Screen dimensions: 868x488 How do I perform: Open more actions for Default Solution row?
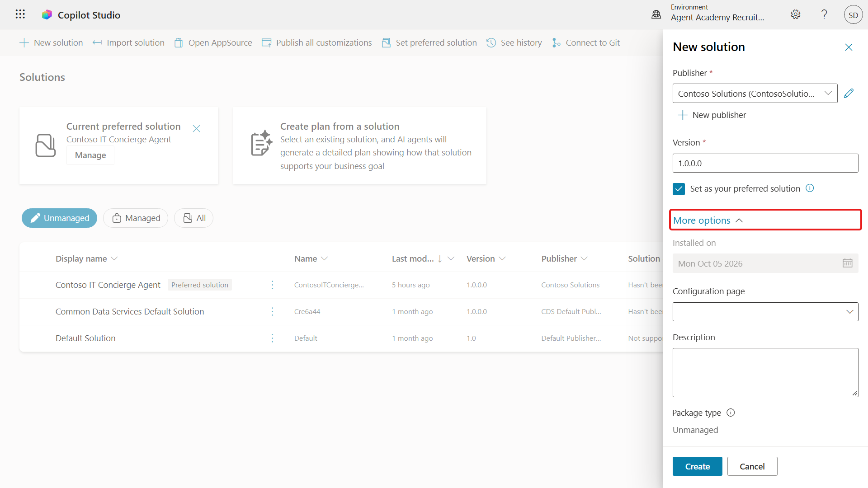click(272, 338)
